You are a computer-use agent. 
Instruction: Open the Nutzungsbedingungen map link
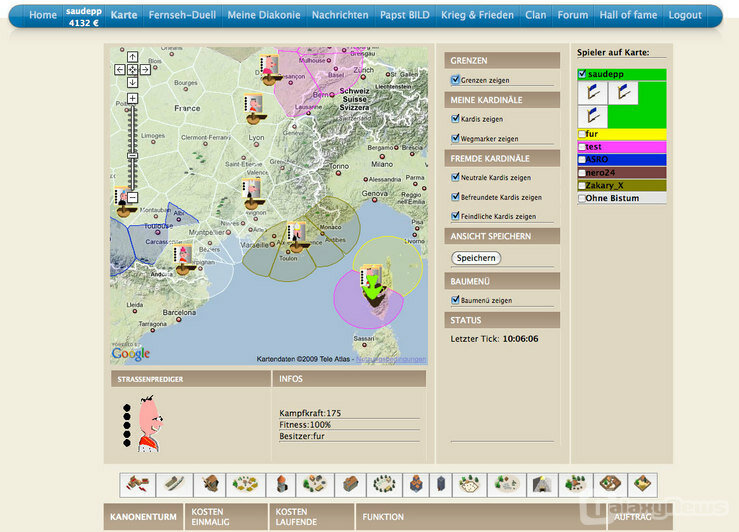(x=391, y=359)
